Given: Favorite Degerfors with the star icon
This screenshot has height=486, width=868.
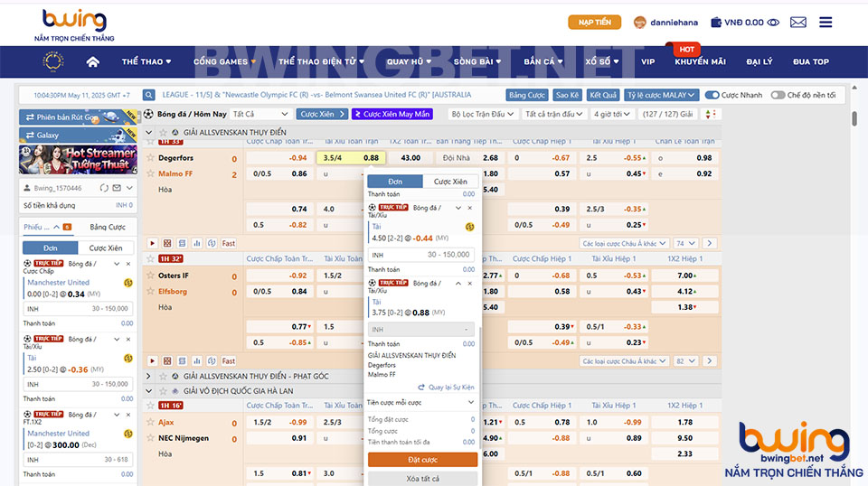Looking at the screenshot, I should [x=151, y=158].
